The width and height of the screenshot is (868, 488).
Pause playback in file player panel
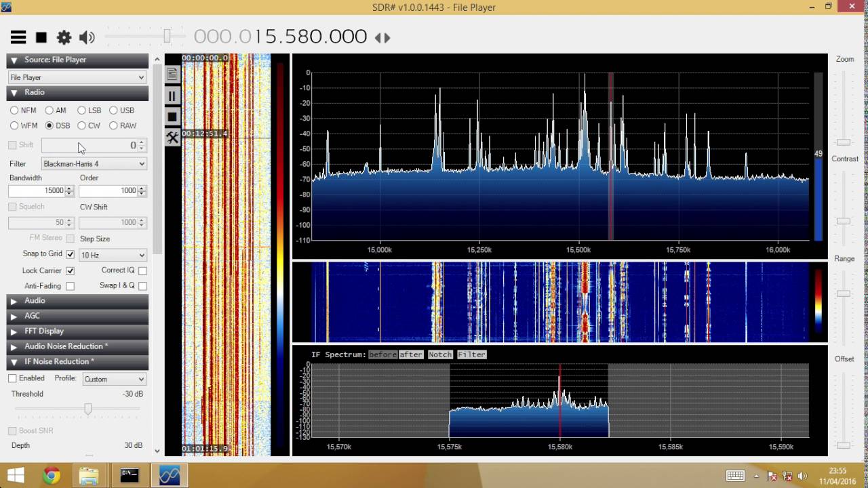click(172, 96)
